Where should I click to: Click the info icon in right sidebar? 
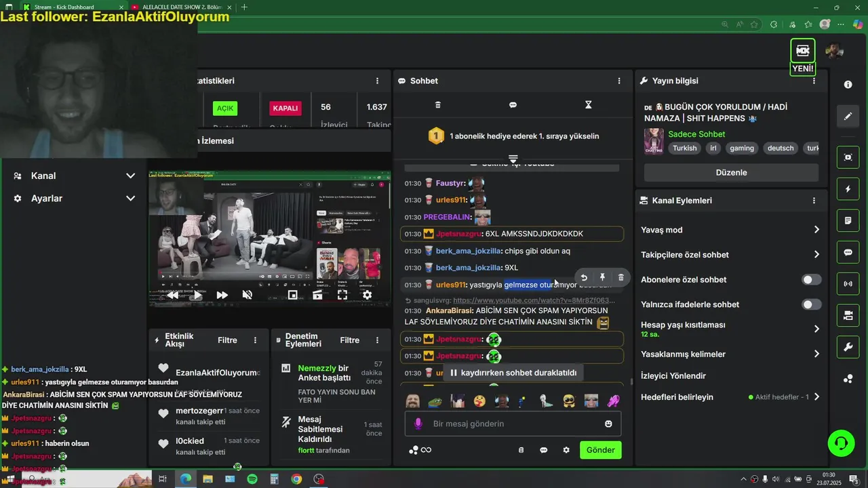coord(848,85)
